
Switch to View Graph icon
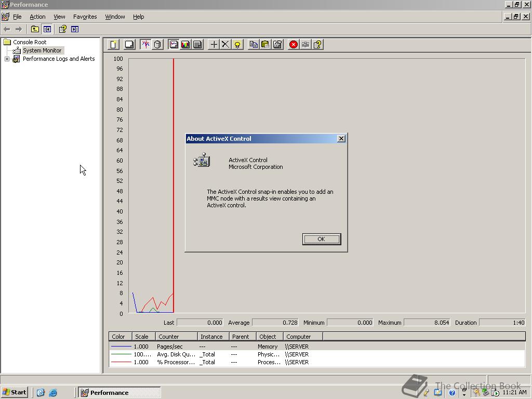coord(174,45)
